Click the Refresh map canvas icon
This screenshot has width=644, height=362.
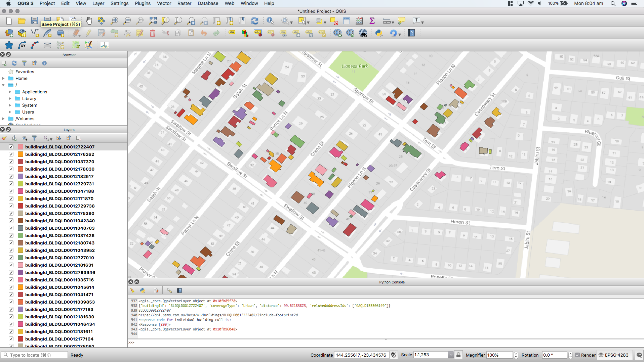[255, 21]
